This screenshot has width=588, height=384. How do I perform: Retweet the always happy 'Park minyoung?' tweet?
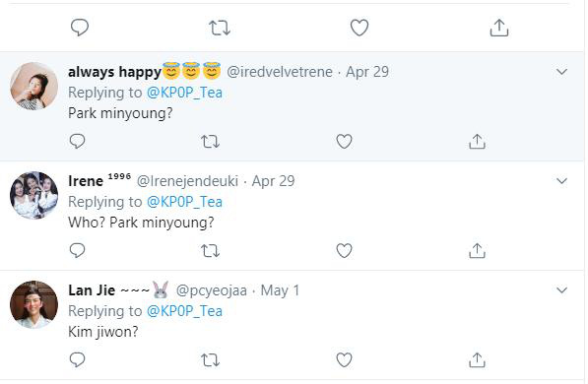(210, 142)
